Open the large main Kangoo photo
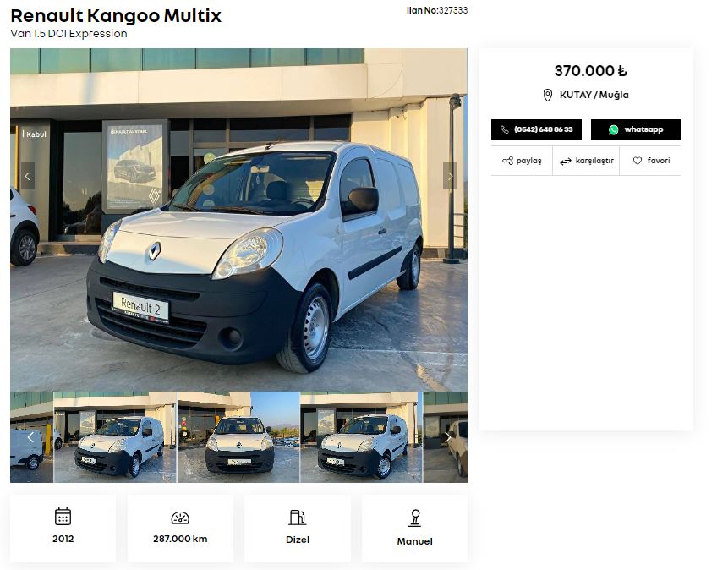The height and width of the screenshot is (570, 728). [x=238, y=220]
